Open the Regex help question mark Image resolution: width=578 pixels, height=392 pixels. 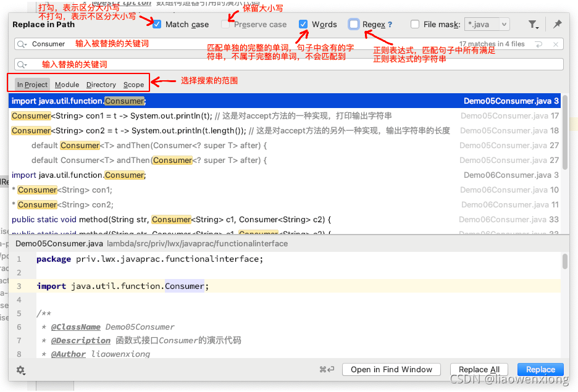click(x=390, y=25)
